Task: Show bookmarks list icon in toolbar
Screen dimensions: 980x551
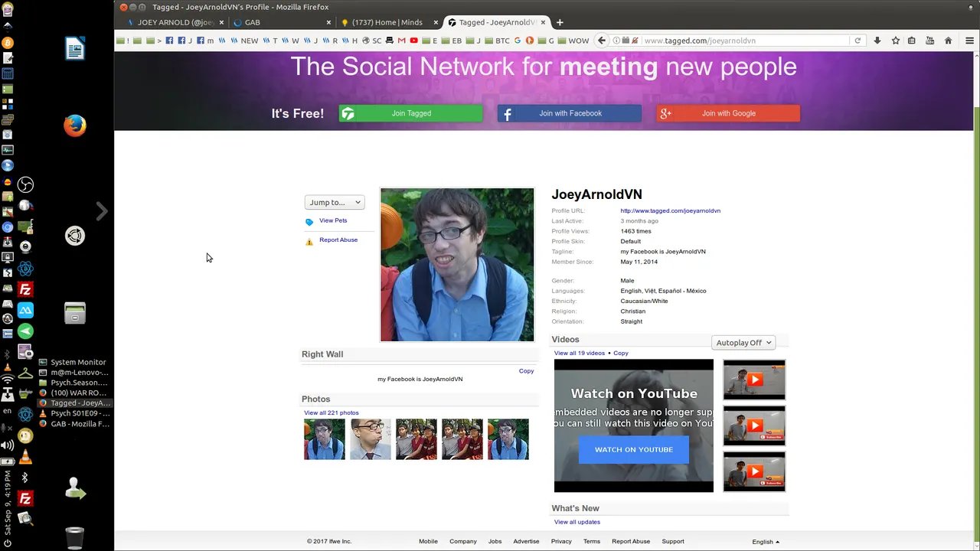Action: [x=912, y=41]
